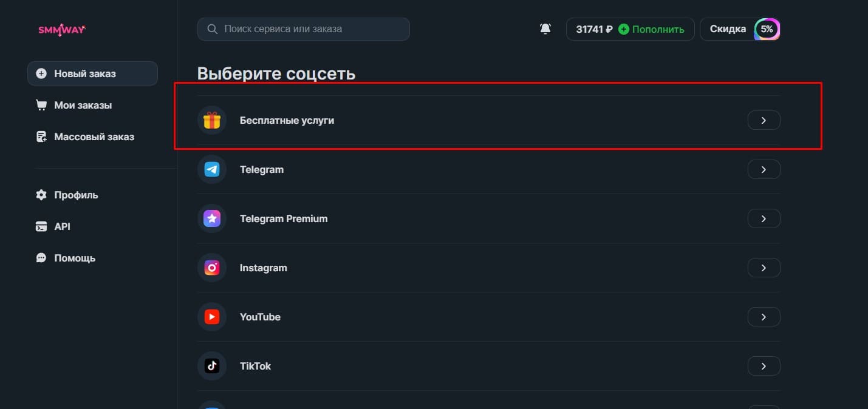Image resolution: width=868 pixels, height=409 pixels.
Task: Click the Пополнить balance link
Action: pyautogui.click(x=658, y=29)
